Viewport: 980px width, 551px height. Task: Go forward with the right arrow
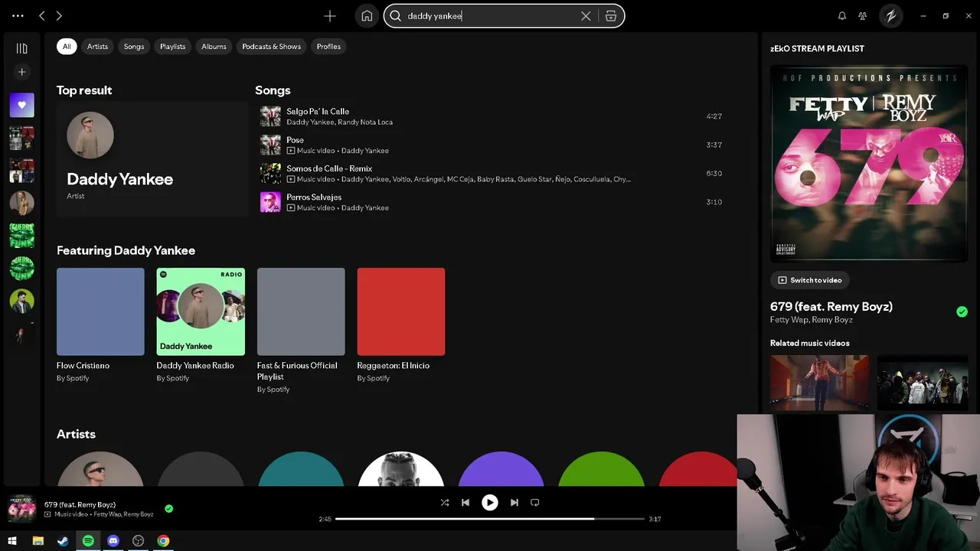(x=59, y=15)
